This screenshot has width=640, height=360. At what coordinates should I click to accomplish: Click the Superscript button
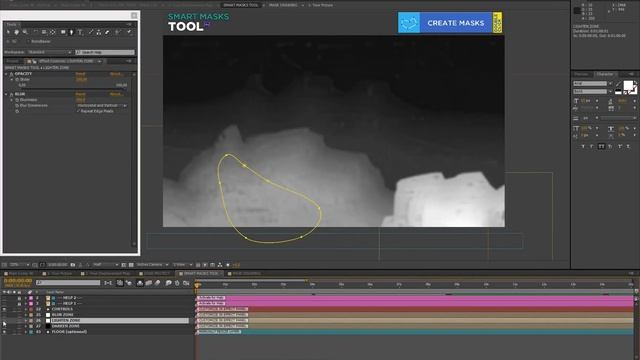(620, 146)
